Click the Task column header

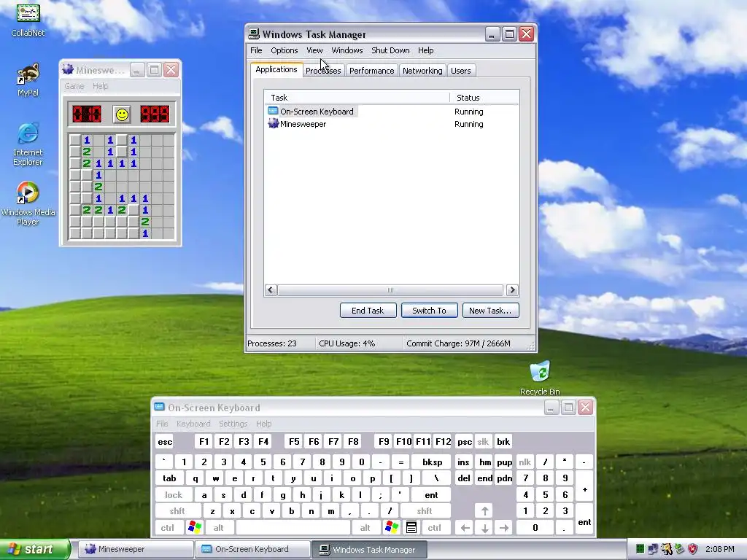(357, 98)
